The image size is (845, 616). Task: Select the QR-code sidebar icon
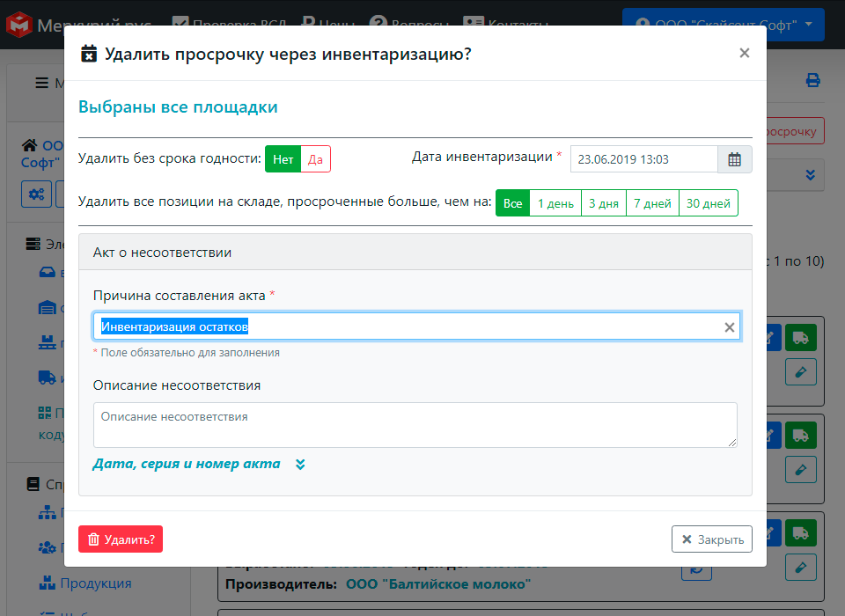pyautogui.click(x=42, y=412)
